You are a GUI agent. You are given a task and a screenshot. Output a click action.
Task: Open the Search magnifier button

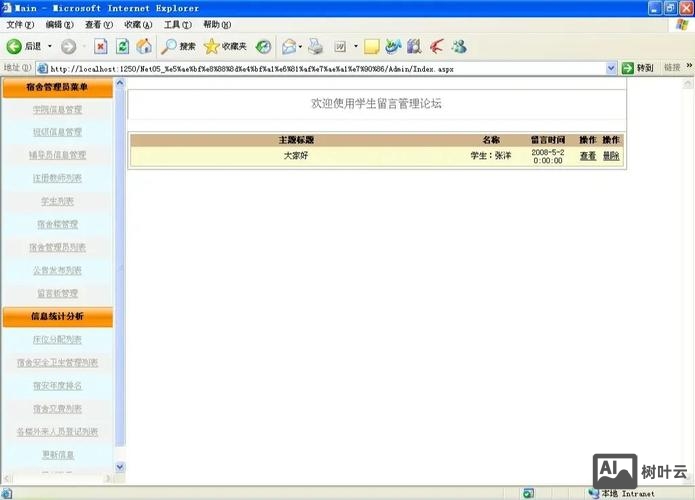point(178,46)
